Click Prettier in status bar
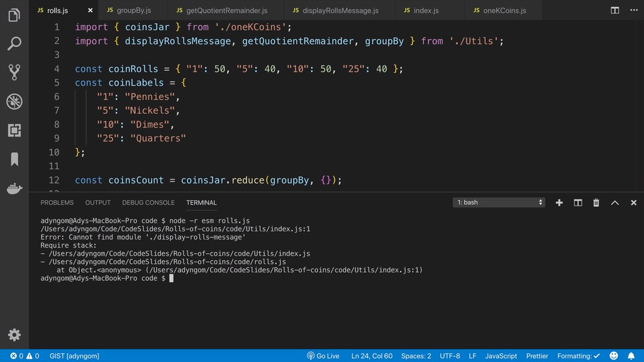The width and height of the screenshot is (644, 362). tap(537, 356)
